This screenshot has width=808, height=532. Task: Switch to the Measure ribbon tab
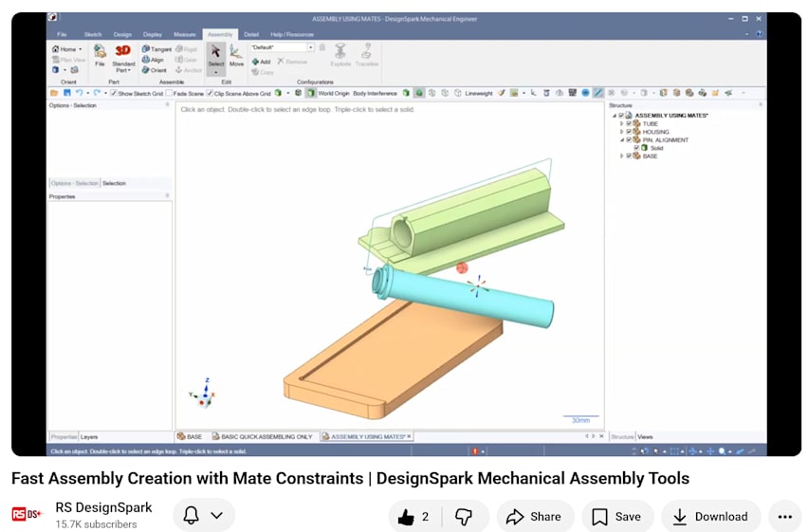point(185,34)
